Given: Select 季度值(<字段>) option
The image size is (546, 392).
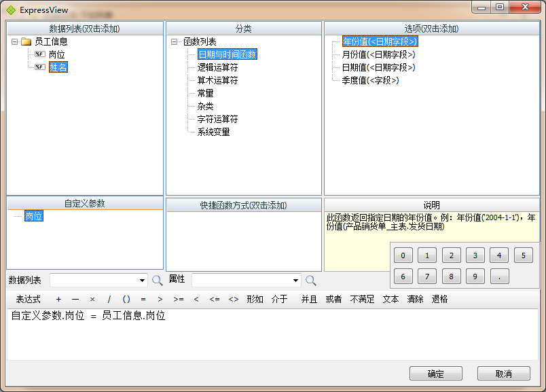Looking at the screenshot, I should coord(371,80).
